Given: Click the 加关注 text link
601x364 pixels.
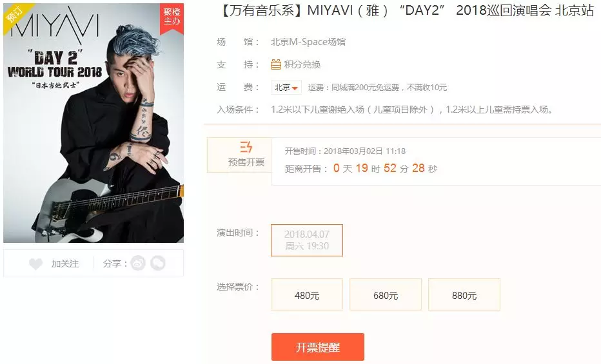Looking at the screenshot, I should pos(65,263).
